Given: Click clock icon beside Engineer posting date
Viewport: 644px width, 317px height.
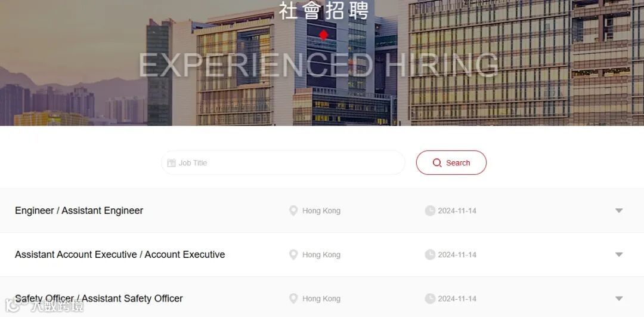Looking at the screenshot, I should (430, 211).
